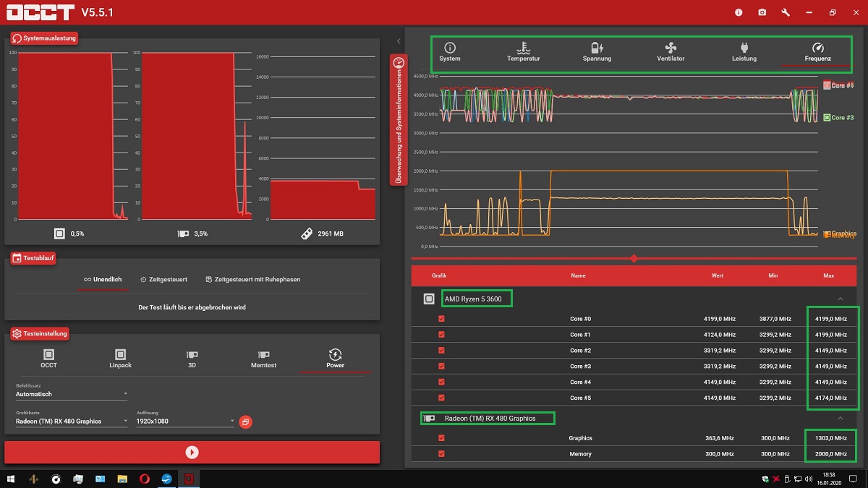The height and width of the screenshot is (488, 868).
Task: Click the Testeinstellung header badge
Action: 40,333
